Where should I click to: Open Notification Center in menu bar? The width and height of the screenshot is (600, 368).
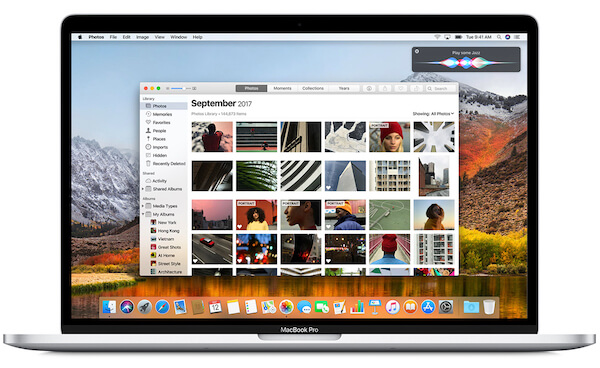pyautogui.click(x=517, y=37)
